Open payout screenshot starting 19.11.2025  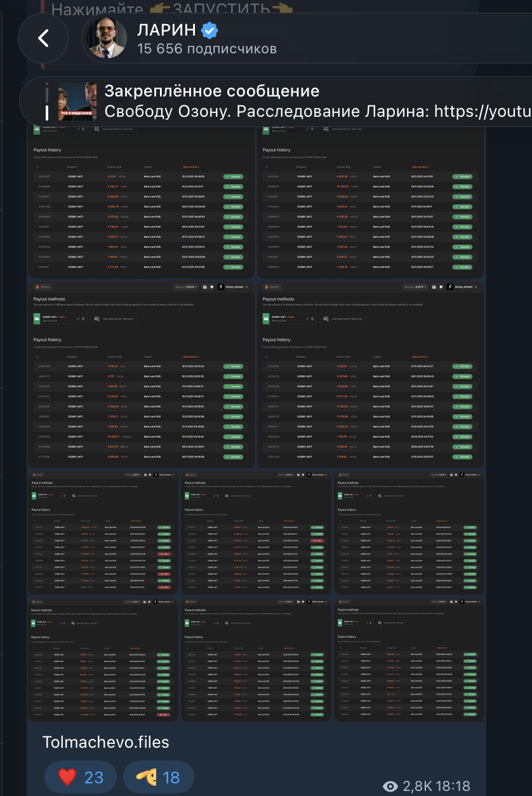pos(141,375)
